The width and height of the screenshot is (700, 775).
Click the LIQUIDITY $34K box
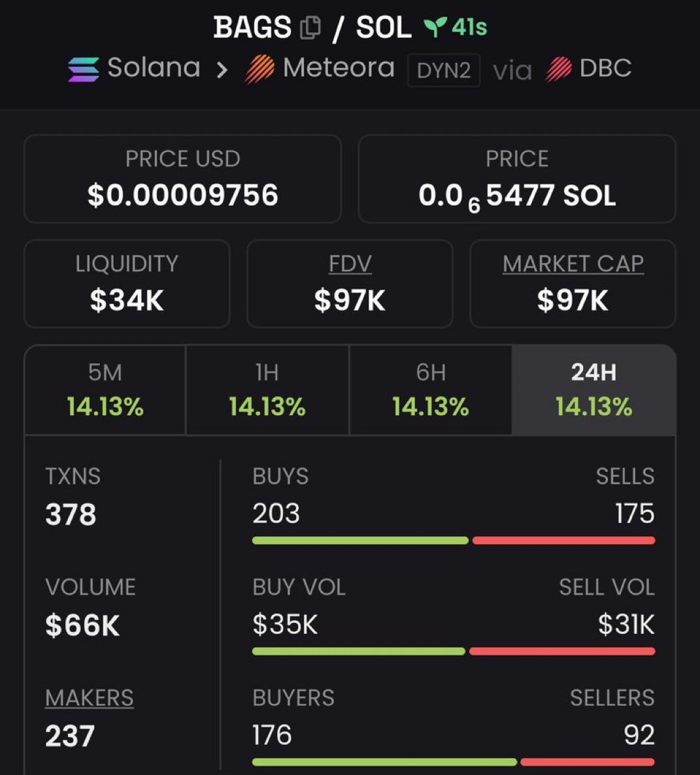click(127, 284)
